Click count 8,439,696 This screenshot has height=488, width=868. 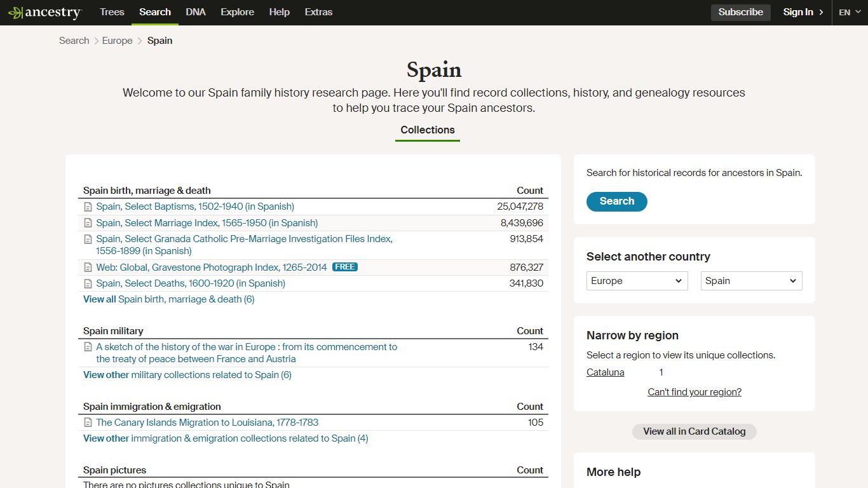coord(522,223)
